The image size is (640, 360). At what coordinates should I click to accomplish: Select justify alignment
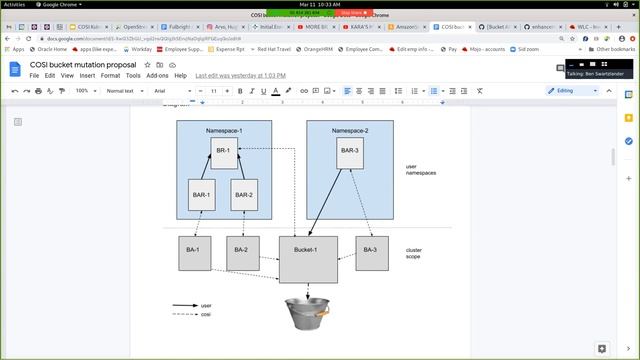[x=382, y=91]
